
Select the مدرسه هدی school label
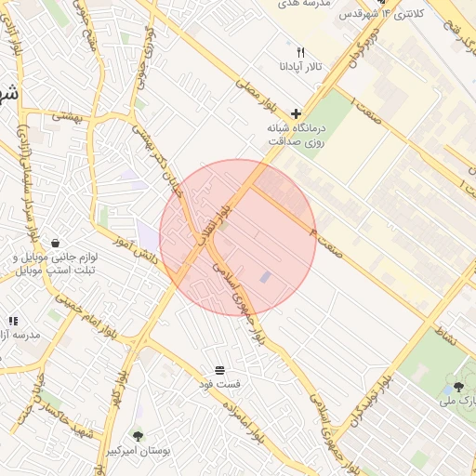[304, 4]
